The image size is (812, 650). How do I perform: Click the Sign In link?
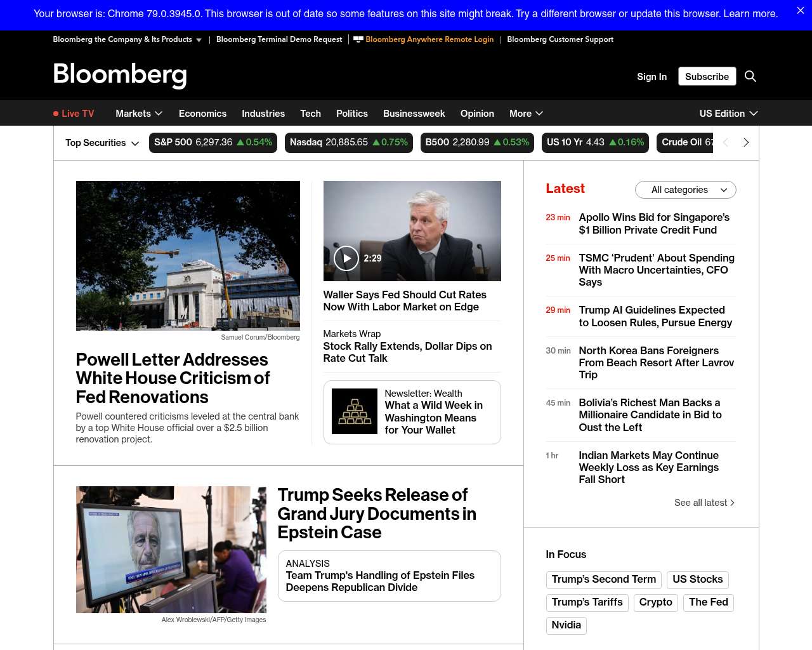click(652, 77)
